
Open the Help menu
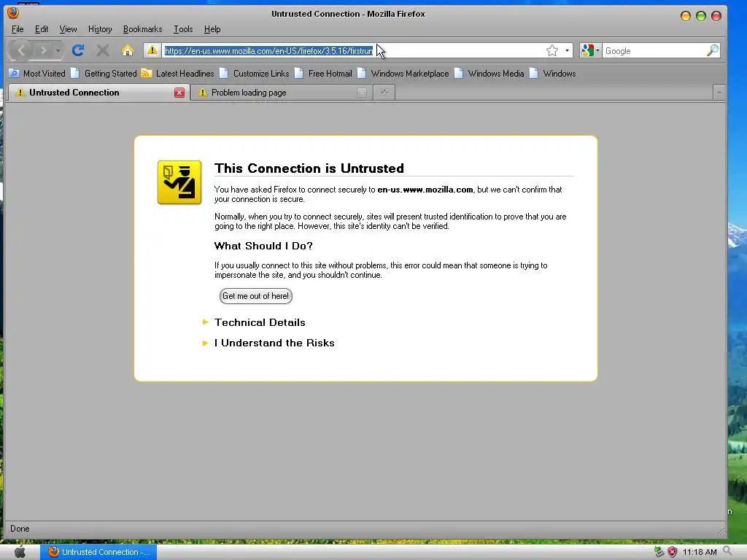[x=212, y=29]
